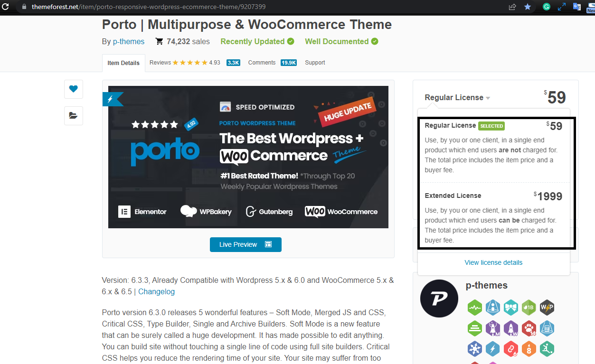Viewport: 595px width, 364px height.
Task: Open the p-themes author link under title
Action: (x=129, y=41)
